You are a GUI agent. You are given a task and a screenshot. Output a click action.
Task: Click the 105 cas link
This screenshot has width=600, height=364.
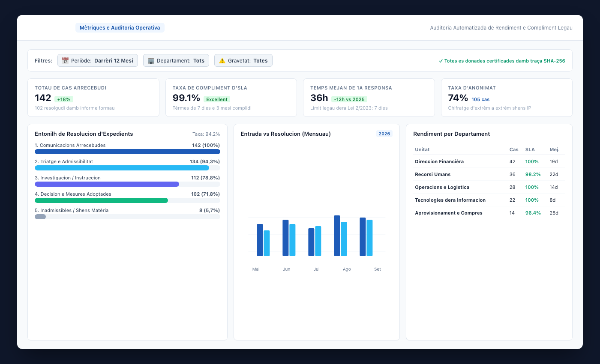tap(480, 99)
